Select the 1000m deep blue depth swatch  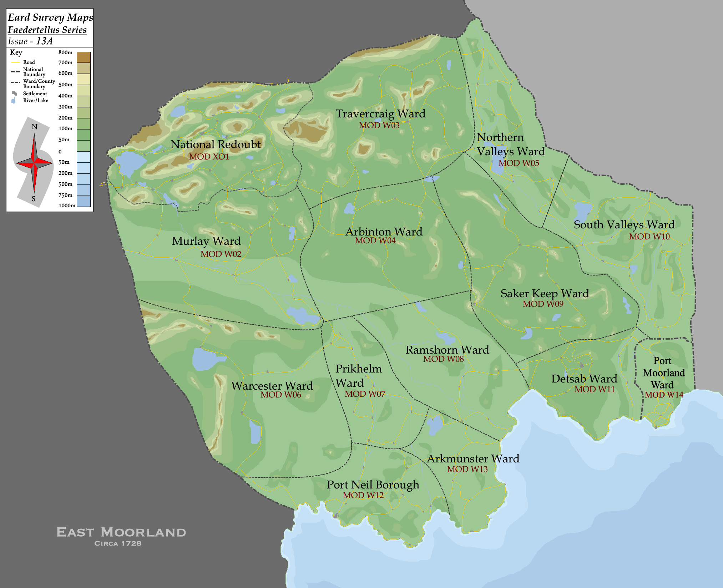[84, 201]
